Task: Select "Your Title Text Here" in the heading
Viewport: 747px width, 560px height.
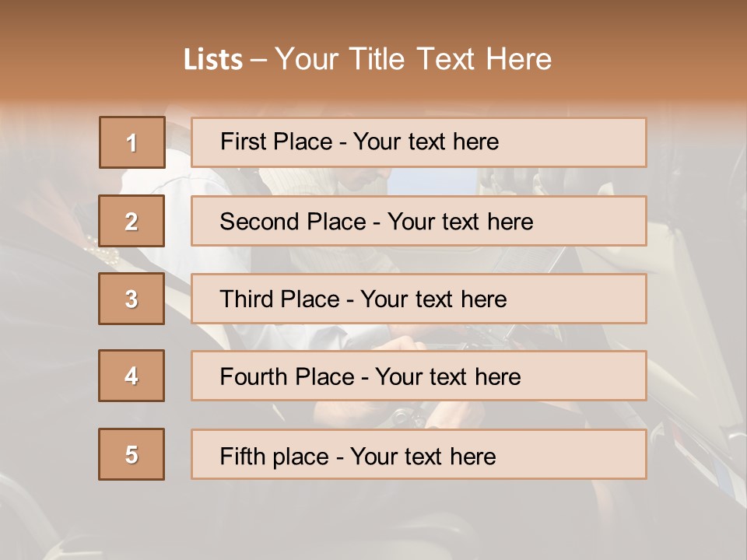Action: pyautogui.click(x=413, y=60)
